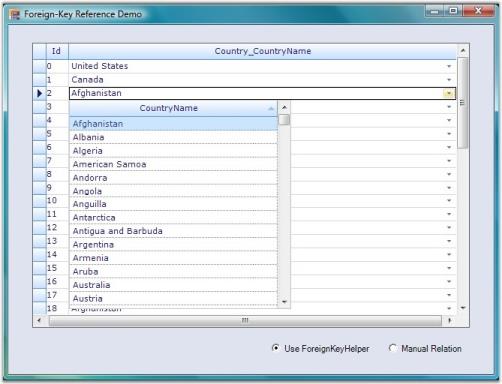Click the Id cell containing 15
Screen dimensions: 502x384
point(57,268)
